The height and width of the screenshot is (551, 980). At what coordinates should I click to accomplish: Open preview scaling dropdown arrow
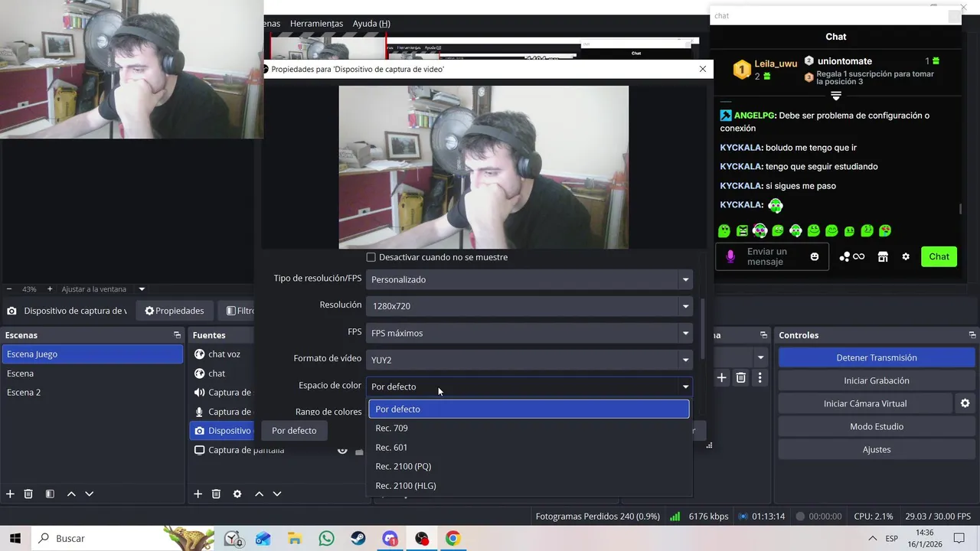[x=142, y=289]
